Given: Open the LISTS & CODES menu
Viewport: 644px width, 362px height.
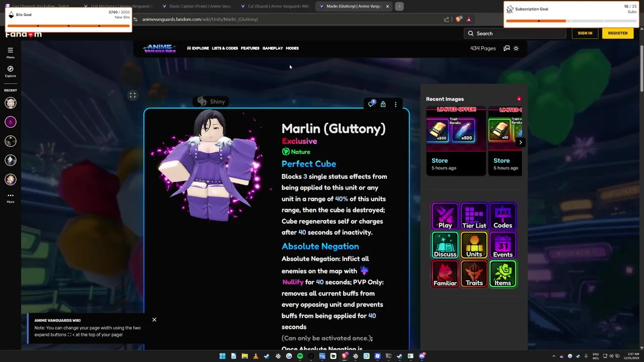Looking at the screenshot, I should pos(225,48).
